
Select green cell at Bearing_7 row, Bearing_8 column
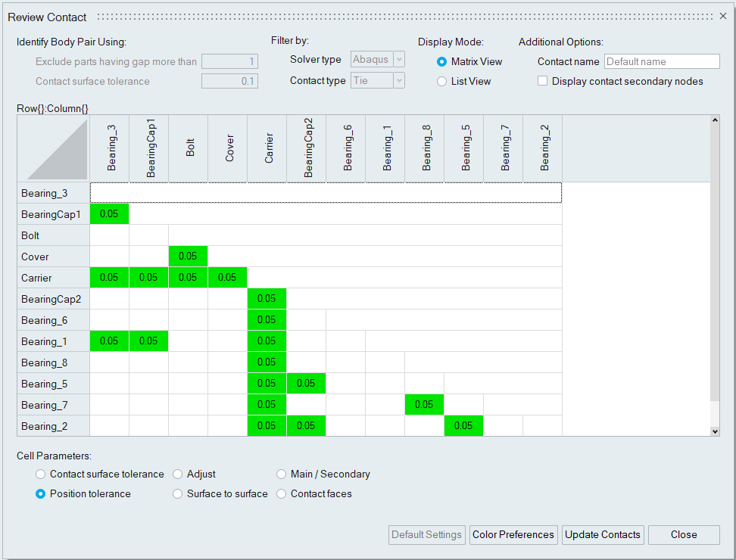424,405
